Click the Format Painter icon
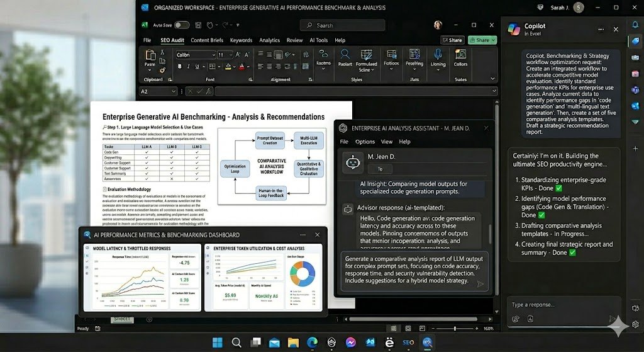This screenshot has width=644, height=352. pos(162,71)
